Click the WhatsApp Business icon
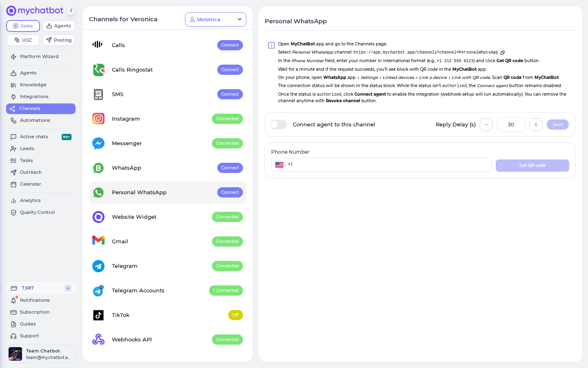 [x=98, y=168]
